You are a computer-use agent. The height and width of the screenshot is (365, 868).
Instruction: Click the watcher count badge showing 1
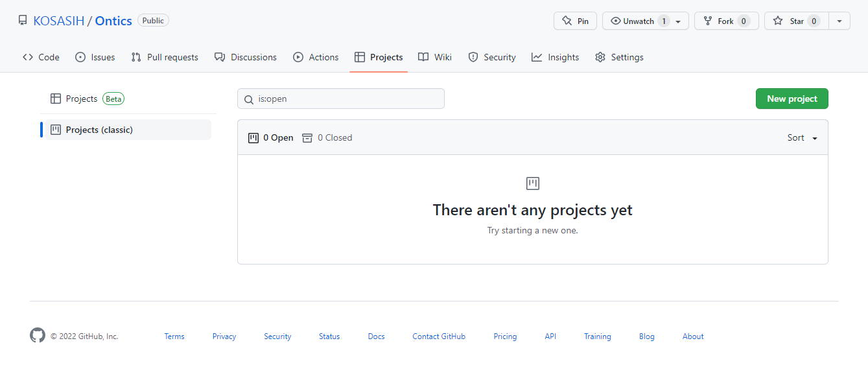[x=664, y=21]
